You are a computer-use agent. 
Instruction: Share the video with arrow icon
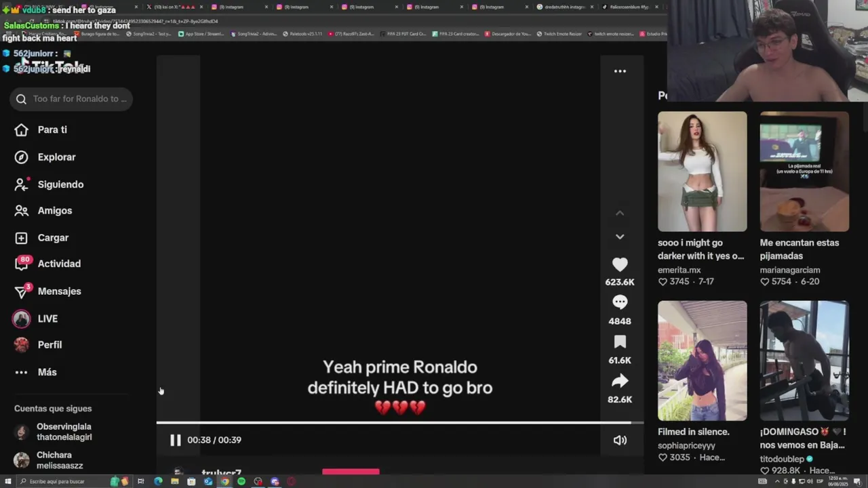click(620, 381)
